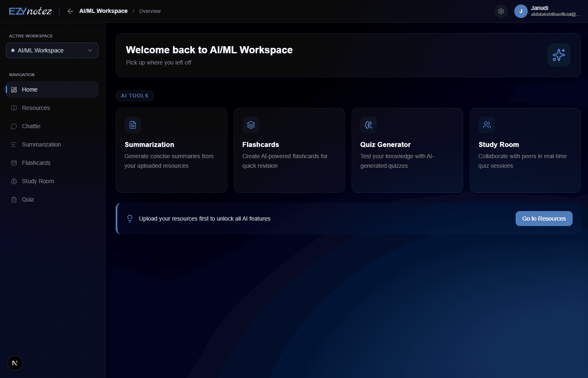Open the settings gear icon

point(501,11)
